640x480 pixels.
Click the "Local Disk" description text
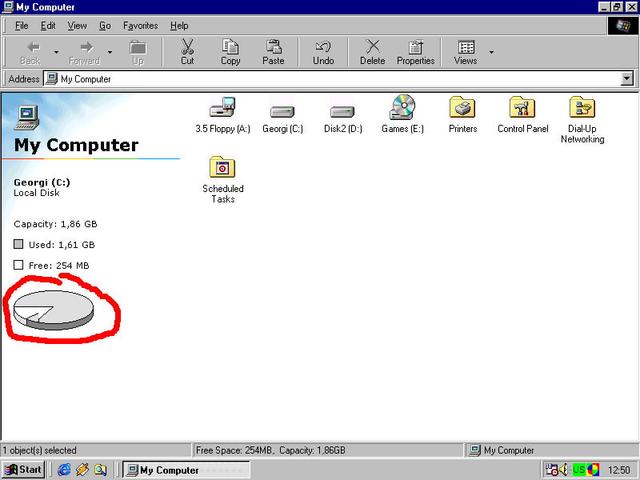[x=37, y=193]
